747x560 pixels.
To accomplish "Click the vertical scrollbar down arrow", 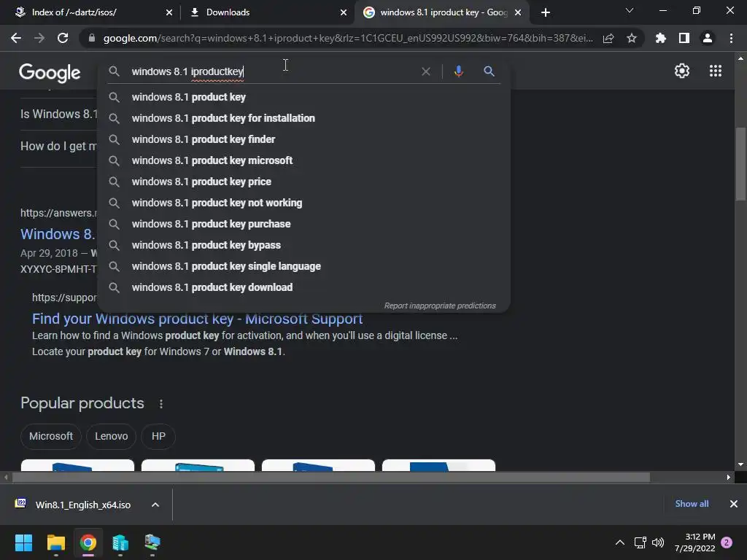I will (740, 464).
